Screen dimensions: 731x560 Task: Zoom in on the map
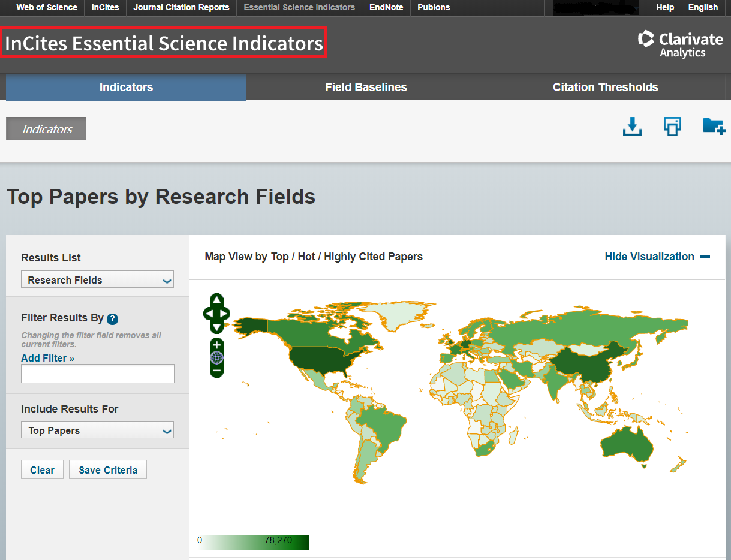coord(217,345)
